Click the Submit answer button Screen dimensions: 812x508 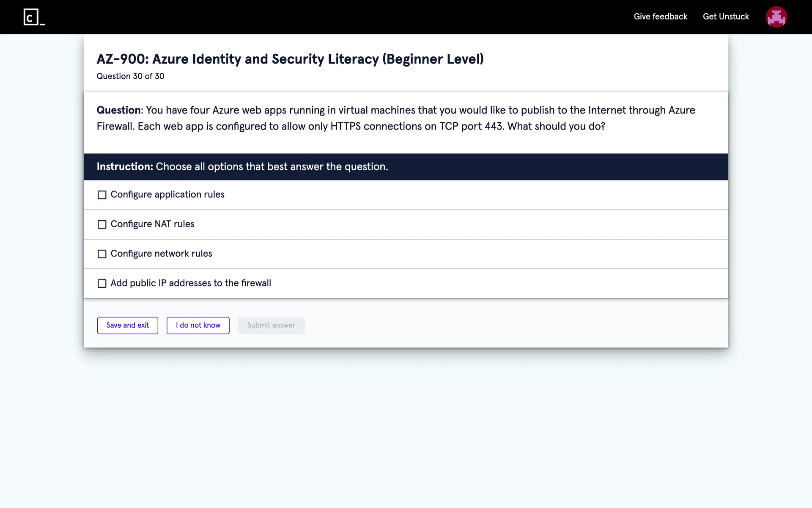(x=271, y=325)
